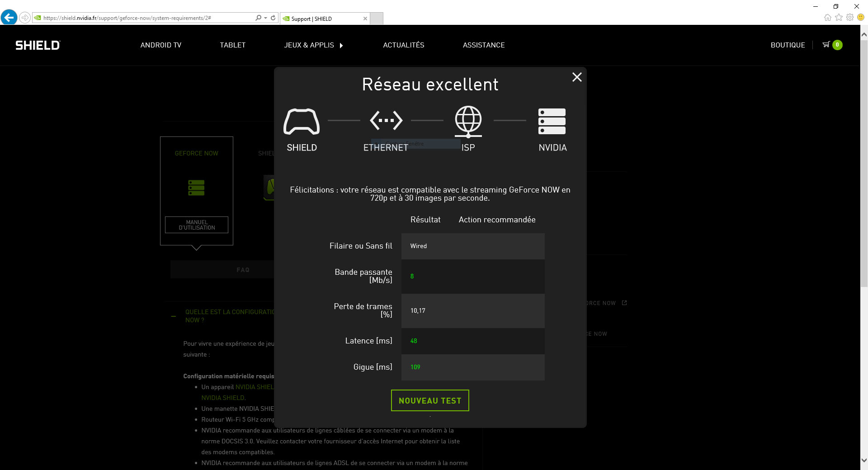This screenshot has height=470, width=868.
Task: Click the NVIDIA server icon in the diagram
Action: tap(552, 121)
